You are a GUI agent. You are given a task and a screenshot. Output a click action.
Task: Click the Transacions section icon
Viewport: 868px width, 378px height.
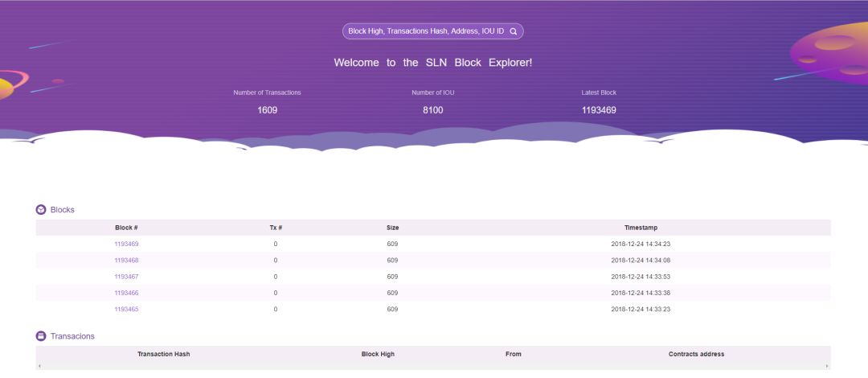pos(41,336)
